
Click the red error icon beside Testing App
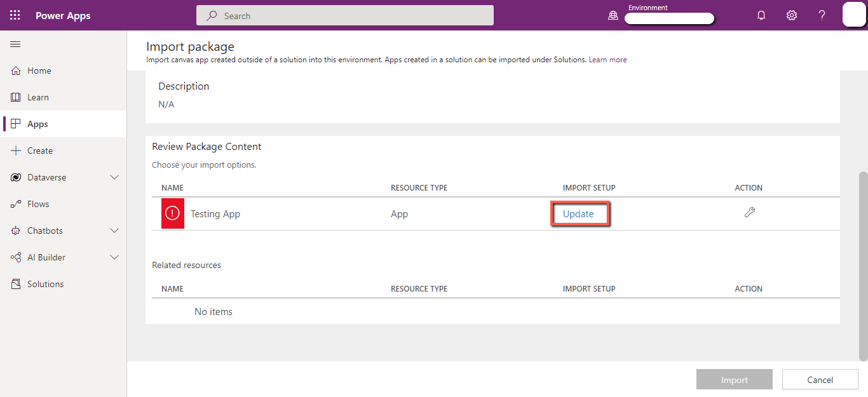[x=172, y=213]
